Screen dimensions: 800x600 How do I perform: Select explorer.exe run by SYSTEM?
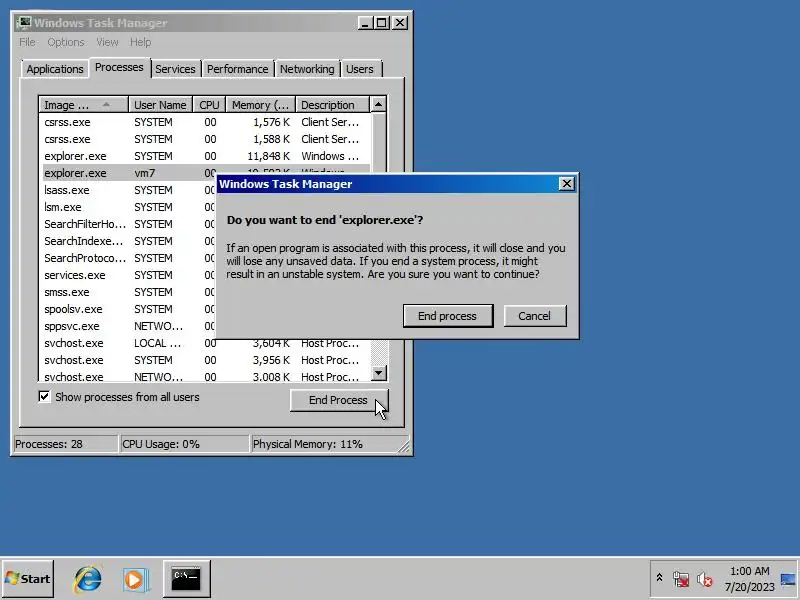point(205,156)
